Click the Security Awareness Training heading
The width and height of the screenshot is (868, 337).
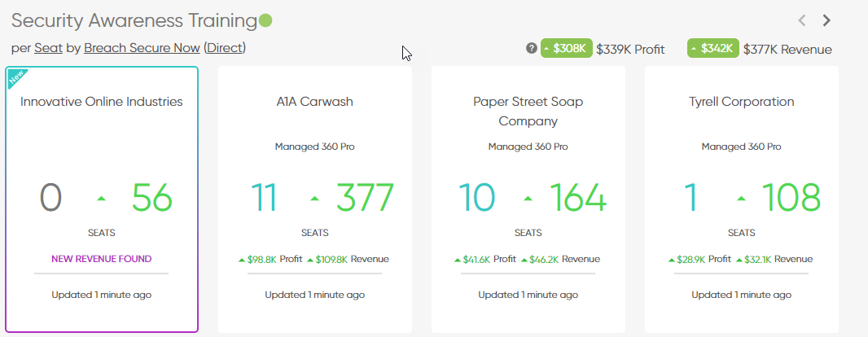point(134,20)
